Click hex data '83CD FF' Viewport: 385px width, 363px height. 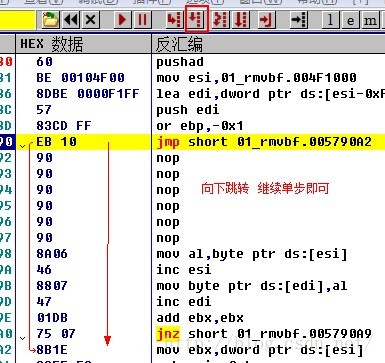pos(64,126)
